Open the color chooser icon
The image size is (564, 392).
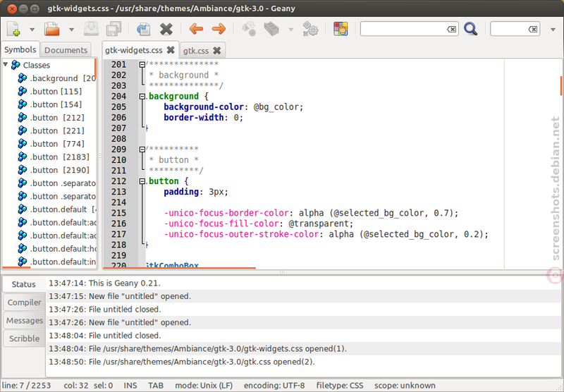pyautogui.click(x=341, y=29)
